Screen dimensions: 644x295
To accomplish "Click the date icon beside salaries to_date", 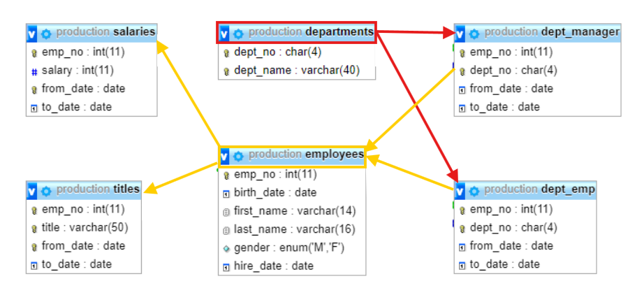I will (x=34, y=108).
